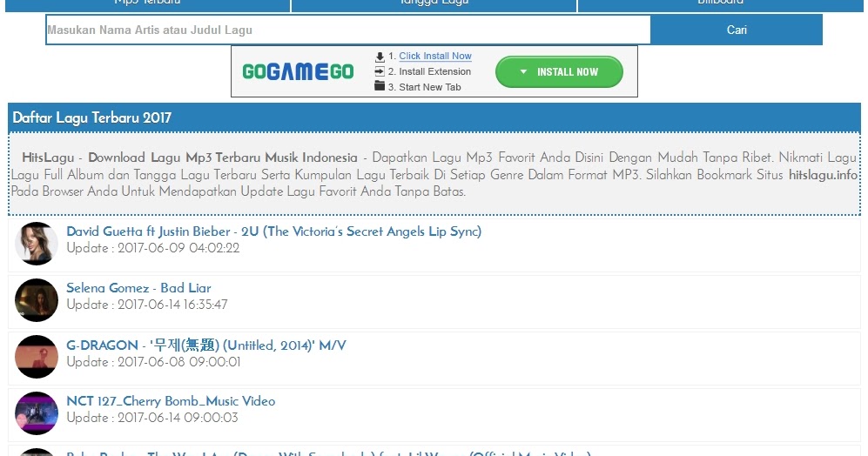The width and height of the screenshot is (868, 456).
Task: Click the download arrow icon in ad
Action: (x=380, y=57)
